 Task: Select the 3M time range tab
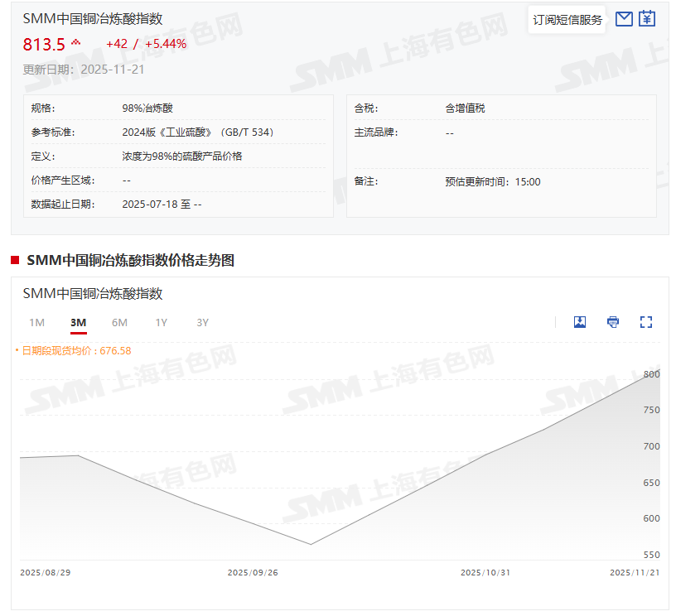[79, 323]
